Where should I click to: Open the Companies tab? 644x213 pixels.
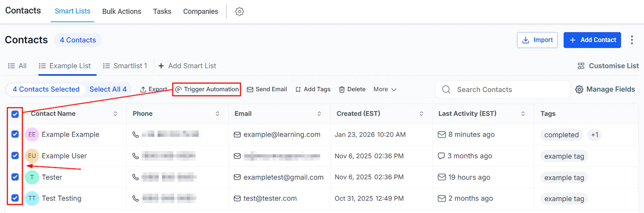[x=201, y=12]
